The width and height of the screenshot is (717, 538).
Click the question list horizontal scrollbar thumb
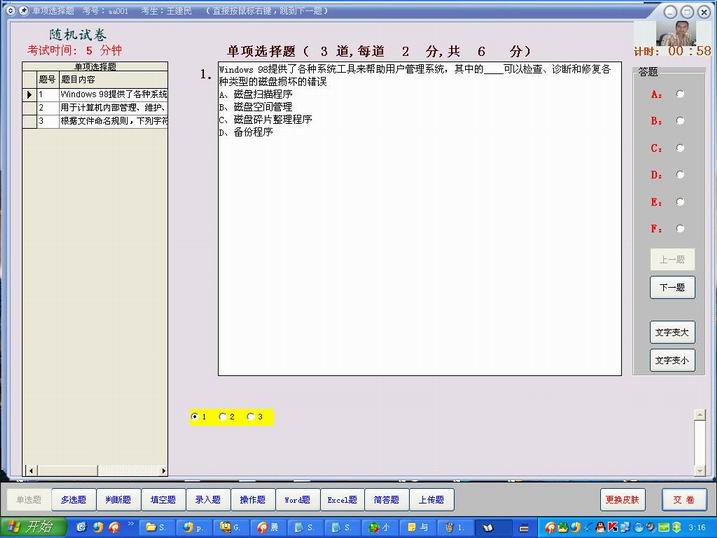click(68, 470)
